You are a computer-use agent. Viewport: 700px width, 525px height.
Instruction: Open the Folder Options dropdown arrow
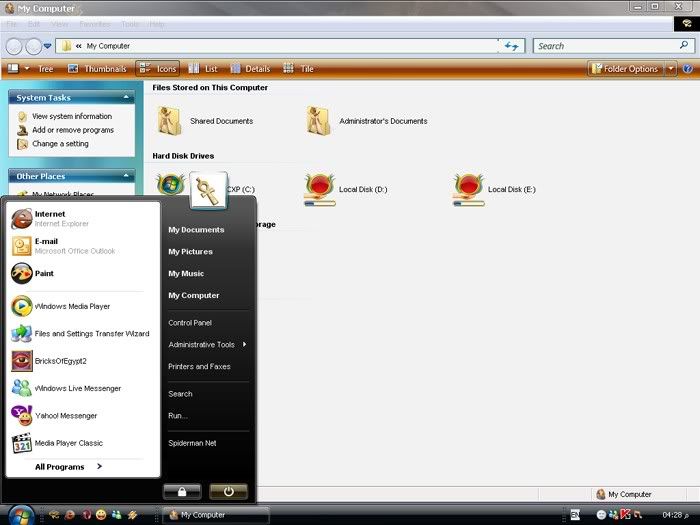671,69
